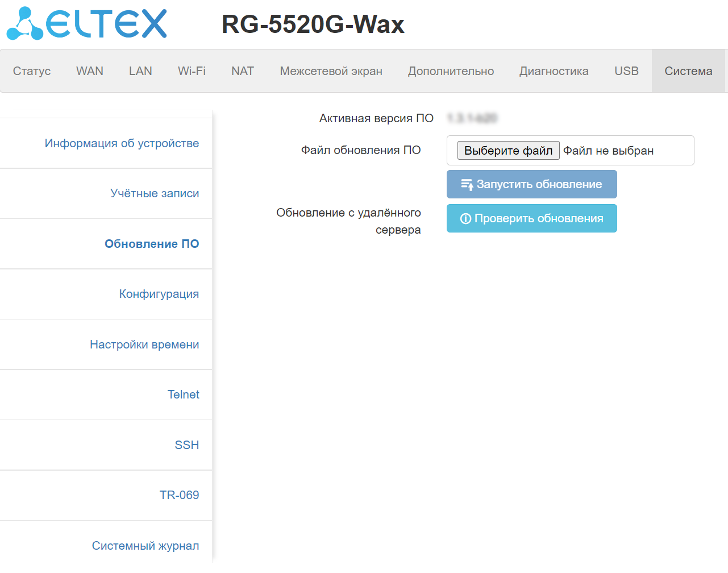Select the NAT tab

click(x=243, y=71)
